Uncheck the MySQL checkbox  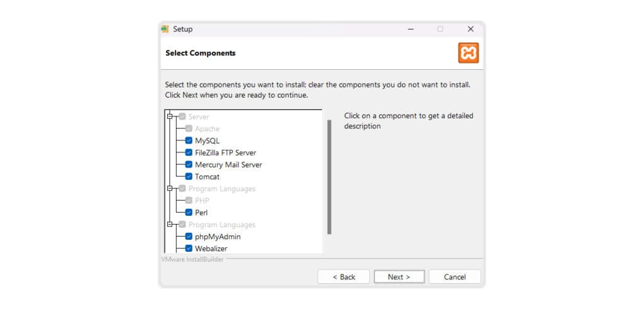[x=189, y=140]
